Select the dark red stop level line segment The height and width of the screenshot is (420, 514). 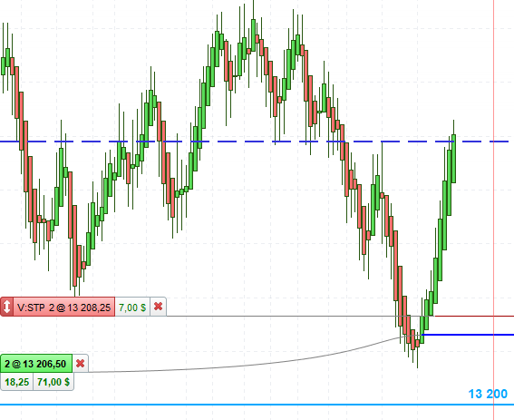click(x=474, y=316)
